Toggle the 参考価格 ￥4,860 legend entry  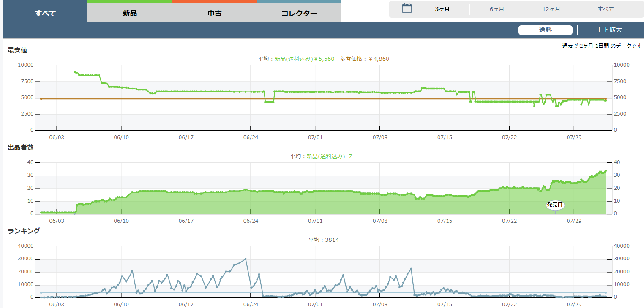coord(364,59)
